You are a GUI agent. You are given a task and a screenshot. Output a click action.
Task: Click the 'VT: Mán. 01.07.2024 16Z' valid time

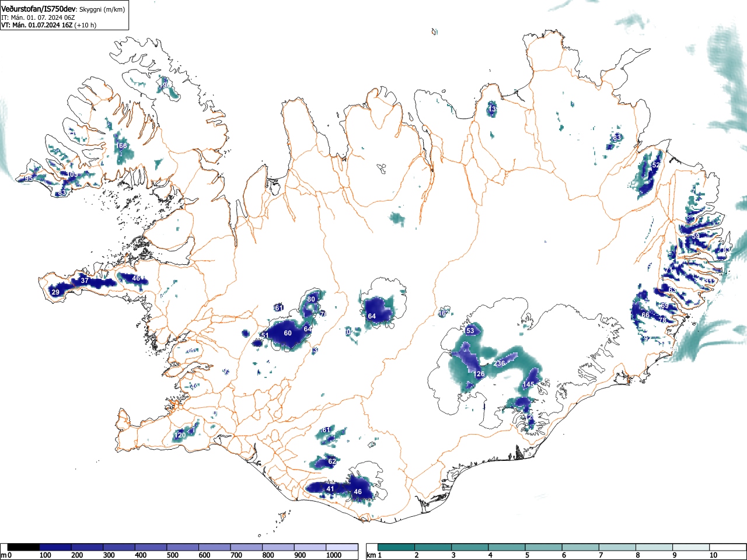click(37, 25)
